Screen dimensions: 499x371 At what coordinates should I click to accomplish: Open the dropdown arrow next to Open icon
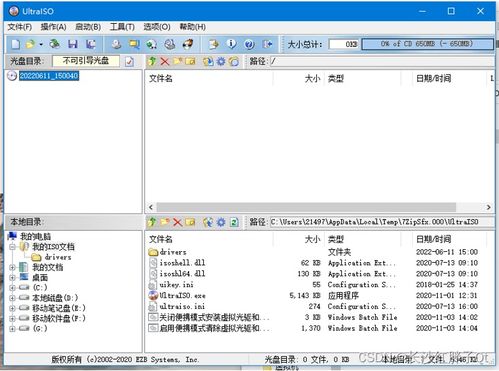(x=41, y=44)
